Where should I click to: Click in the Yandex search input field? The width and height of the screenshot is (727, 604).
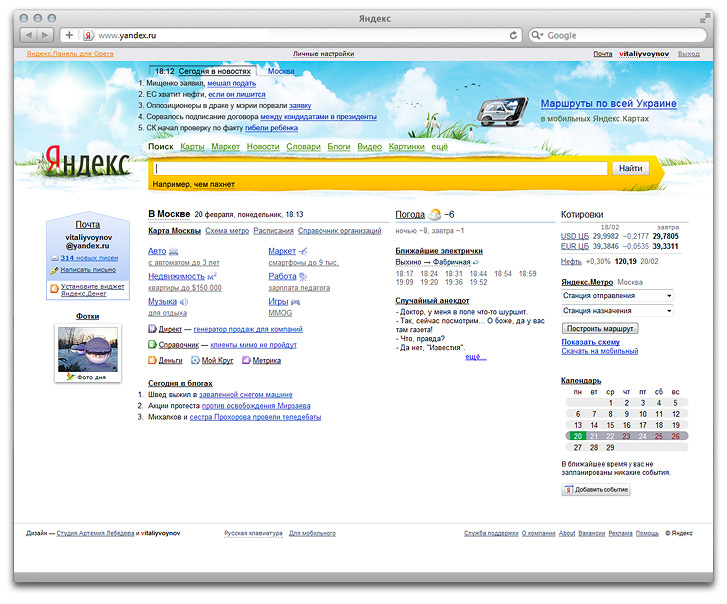[x=380, y=169]
